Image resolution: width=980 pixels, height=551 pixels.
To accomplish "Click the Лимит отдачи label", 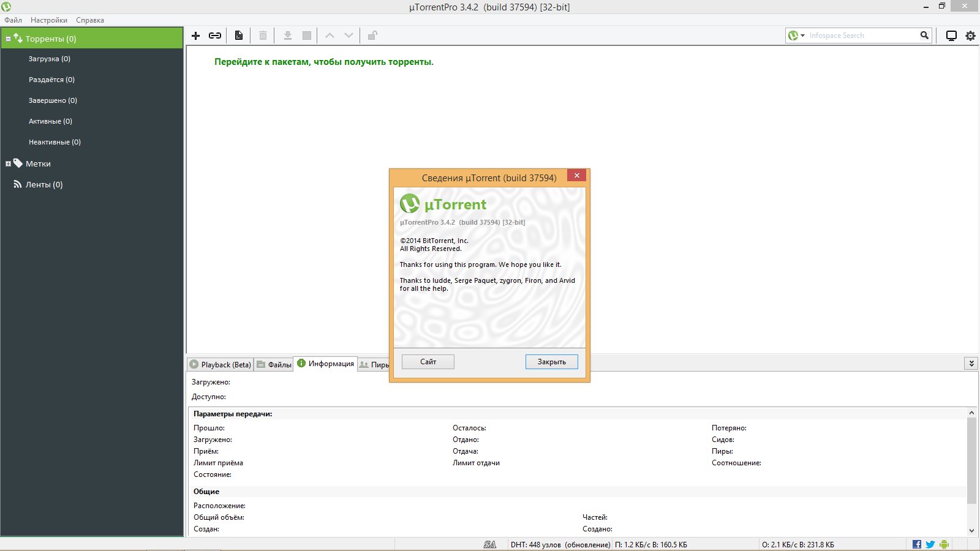I will pos(476,463).
